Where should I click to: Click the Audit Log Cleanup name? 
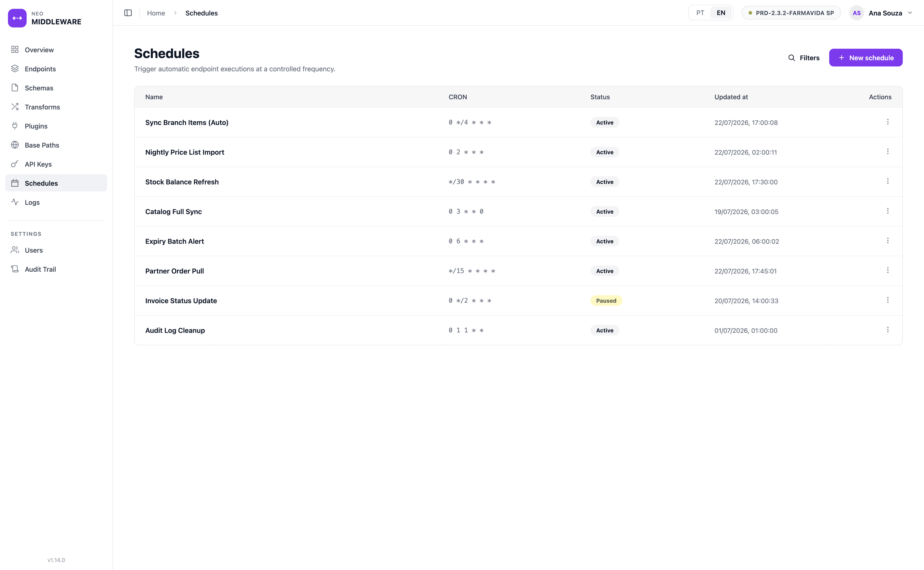[x=175, y=330]
